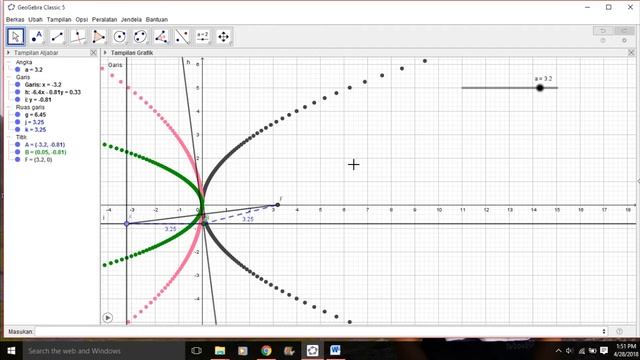
Task: Open the help icon below Undo
Action: [x=603, y=40]
